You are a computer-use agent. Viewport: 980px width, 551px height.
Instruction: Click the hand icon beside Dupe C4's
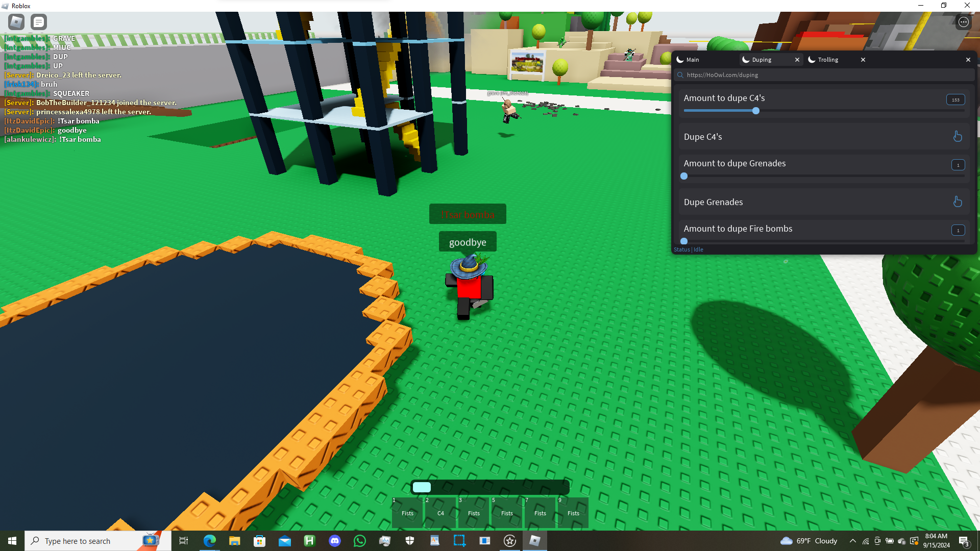pyautogui.click(x=958, y=136)
